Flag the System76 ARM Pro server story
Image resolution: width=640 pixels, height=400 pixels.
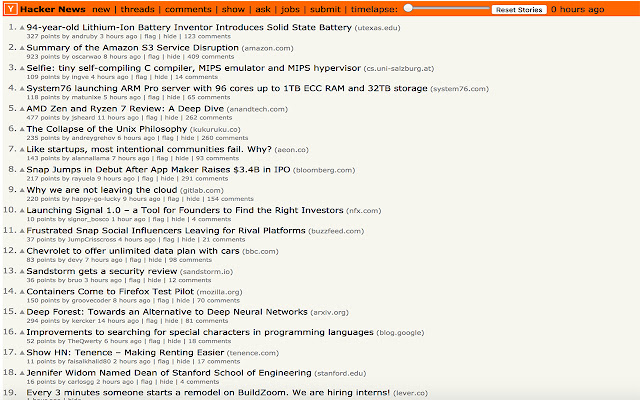click(x=153, y=97)
